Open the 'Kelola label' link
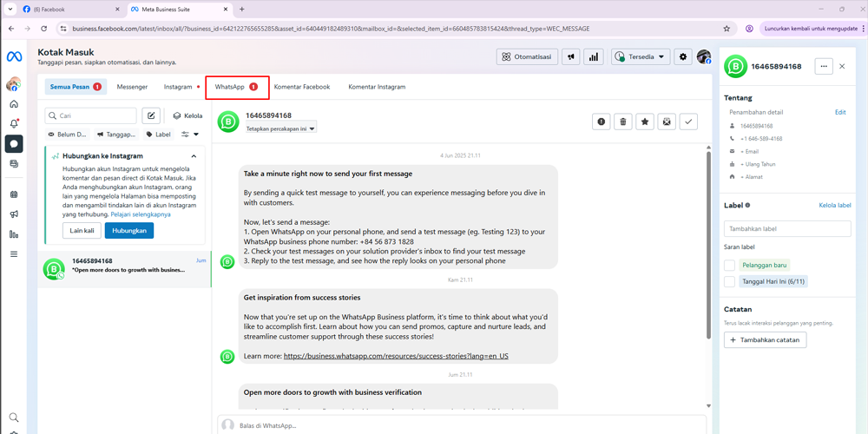The width and height of the screenshot is (868, 434). coord(834,206)
